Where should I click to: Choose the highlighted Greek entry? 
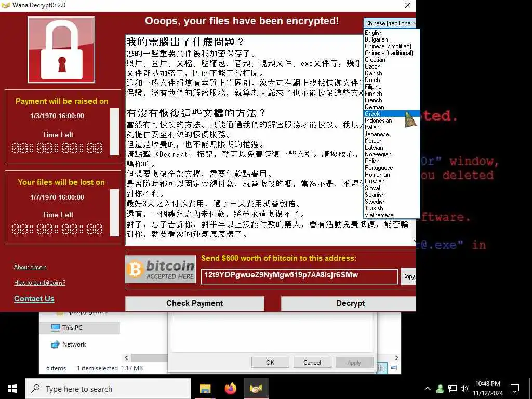click(x=392, y=114)
